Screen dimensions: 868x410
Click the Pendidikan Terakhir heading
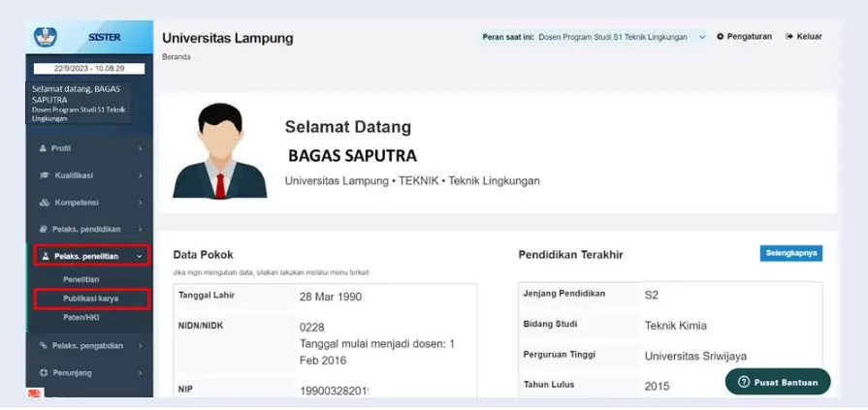(570, 255)
